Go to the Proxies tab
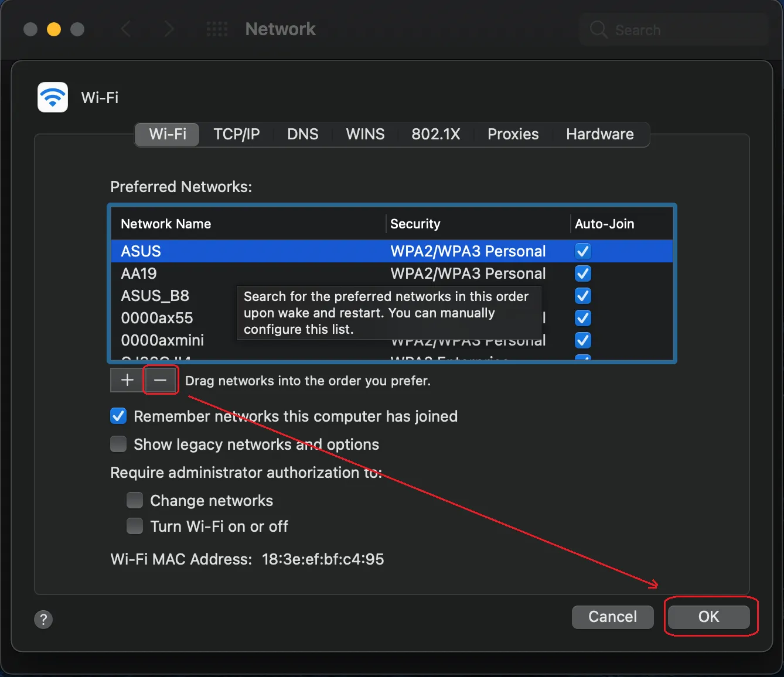 coord(513,134)
